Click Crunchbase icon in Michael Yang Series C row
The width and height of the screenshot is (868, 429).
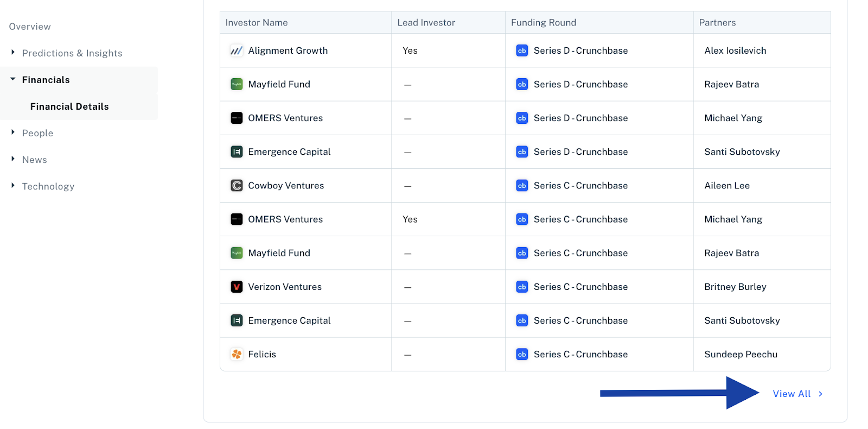click(x=522, y=219)
